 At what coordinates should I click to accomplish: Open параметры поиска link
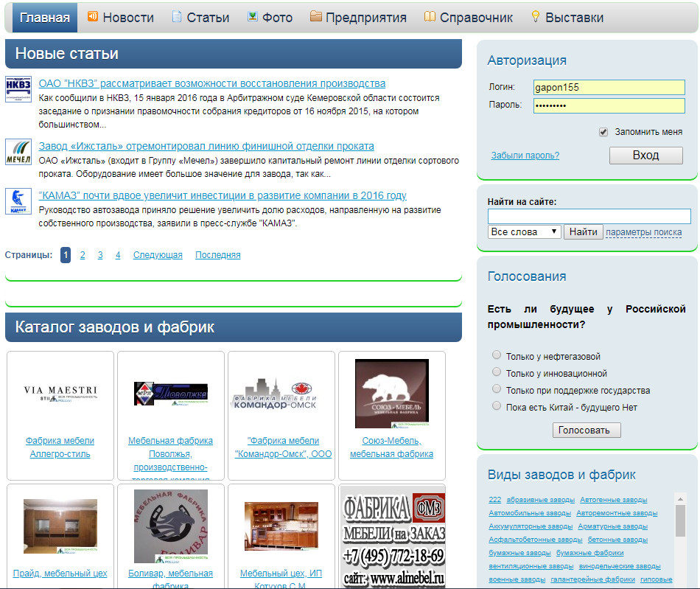(643, 232)
